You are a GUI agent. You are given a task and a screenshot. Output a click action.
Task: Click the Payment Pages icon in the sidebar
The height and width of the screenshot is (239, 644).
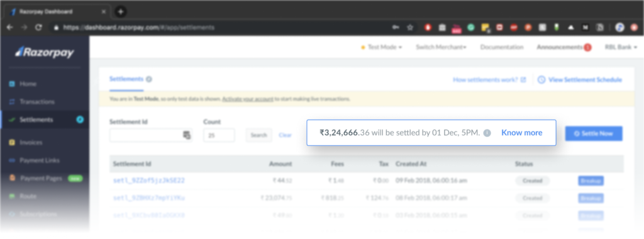coord(12,178)
